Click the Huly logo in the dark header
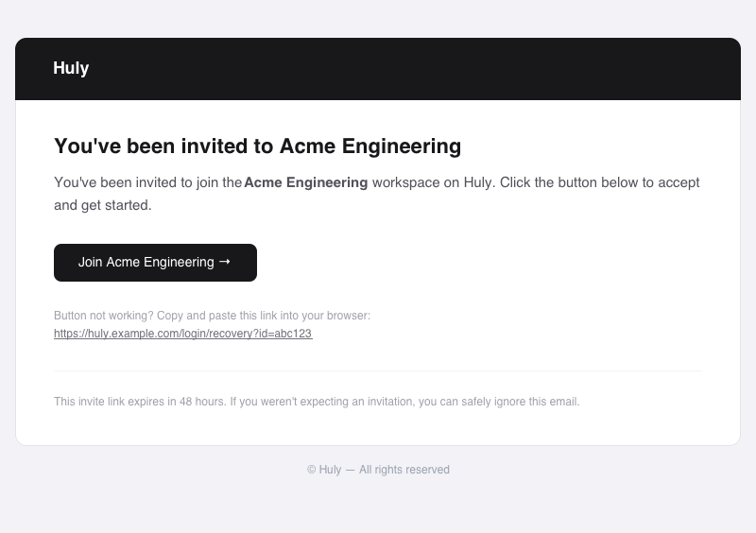Viewport: 756px width, 533px height. coord(71,68)
